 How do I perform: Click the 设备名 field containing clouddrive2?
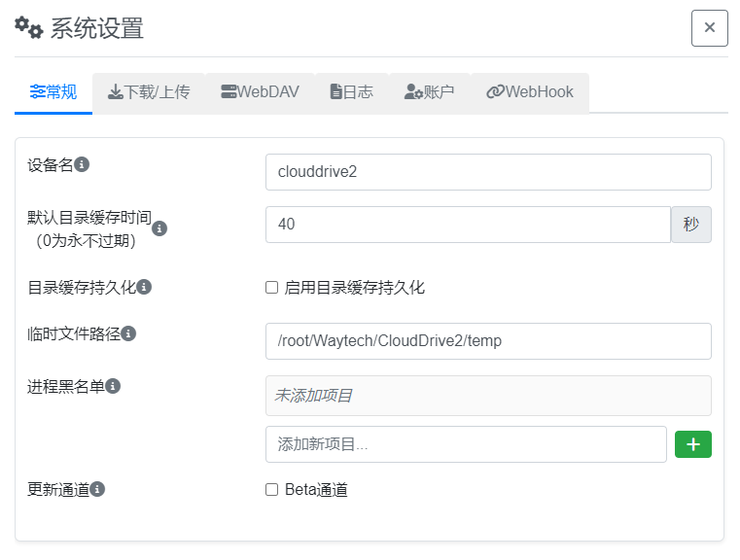488,172
